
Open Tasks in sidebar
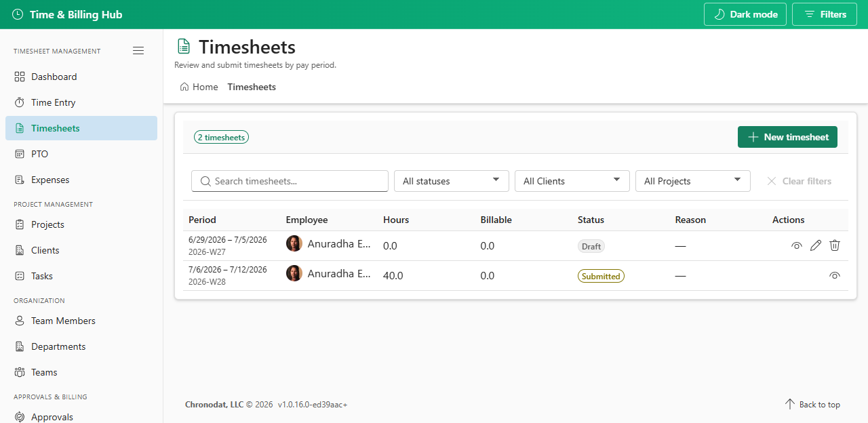tap(81, 276)
